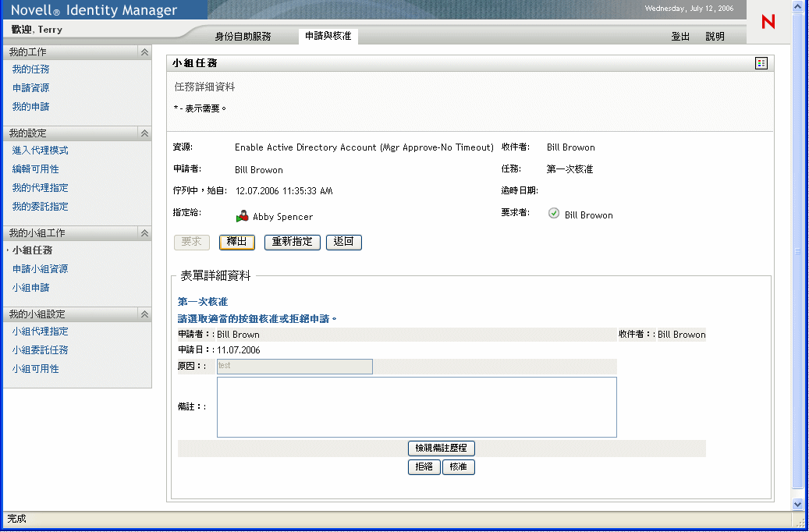This screenshot has width=809, height=532.
Task: Switch to the 申請與核准 tab
Action: (328, 36)
